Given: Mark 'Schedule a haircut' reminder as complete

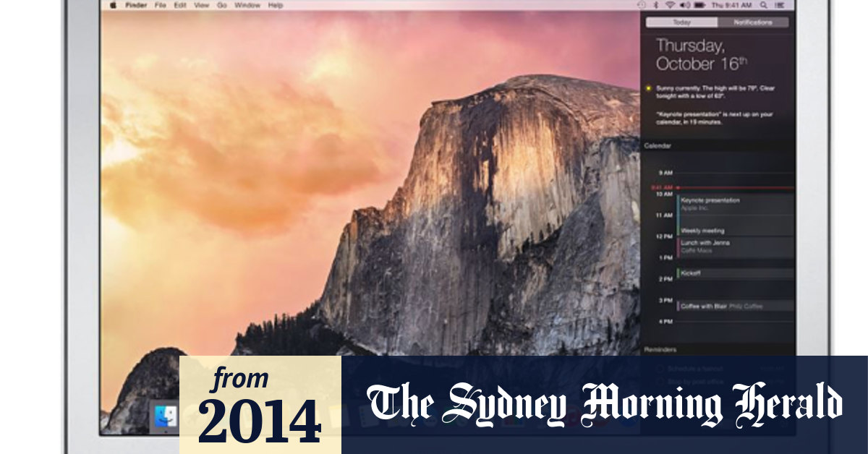Looking at the screenshot, I should pos(660,368).
